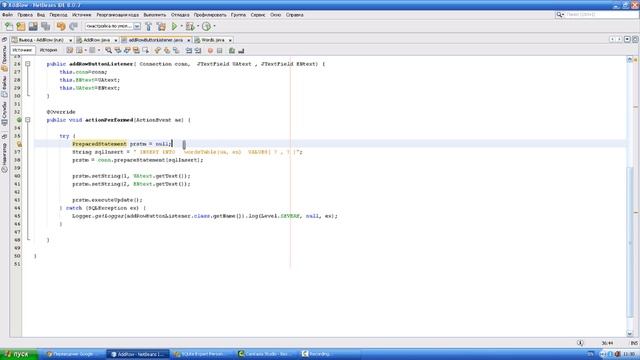Click Previous Bookmark icon

click(x=158, y=51)
